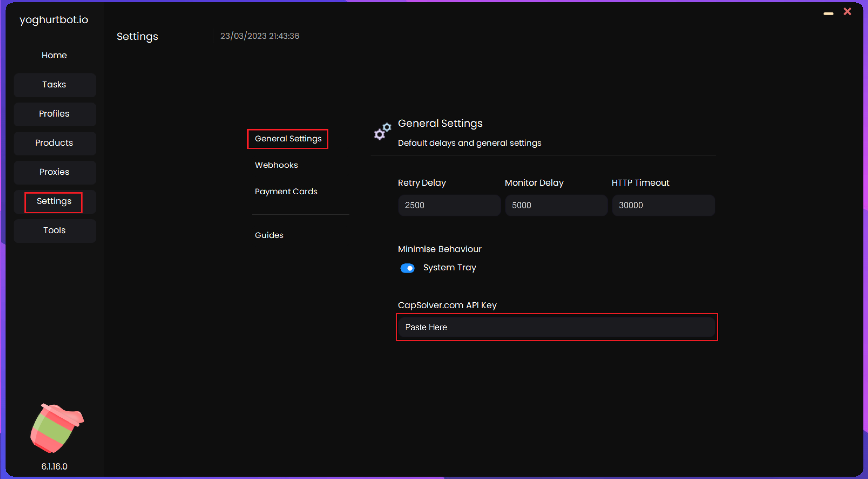This screenshot has height=479, width=868.
Task: Click the gears icon beside General Settings
Action: pyautogui.click(x=382, y=131)
